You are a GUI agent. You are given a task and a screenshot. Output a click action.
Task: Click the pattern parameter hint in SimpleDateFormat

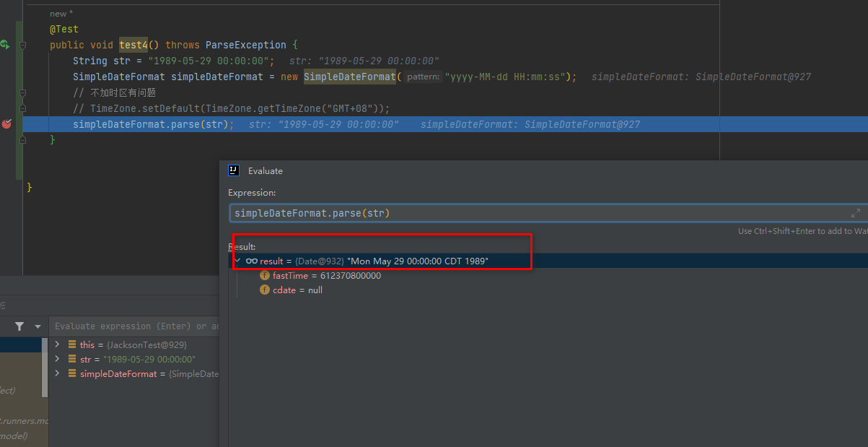coord(423,77)
